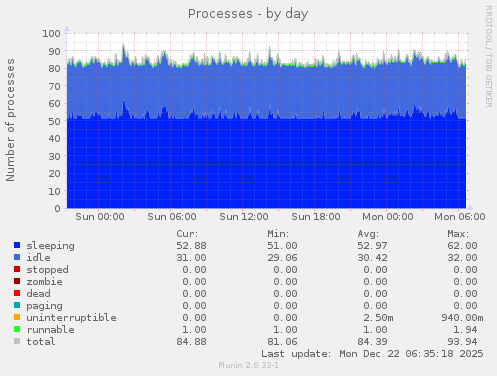Click the stopped legend color swatch
The width and height of the screenshot is (497, 376).
click(17, 269)
